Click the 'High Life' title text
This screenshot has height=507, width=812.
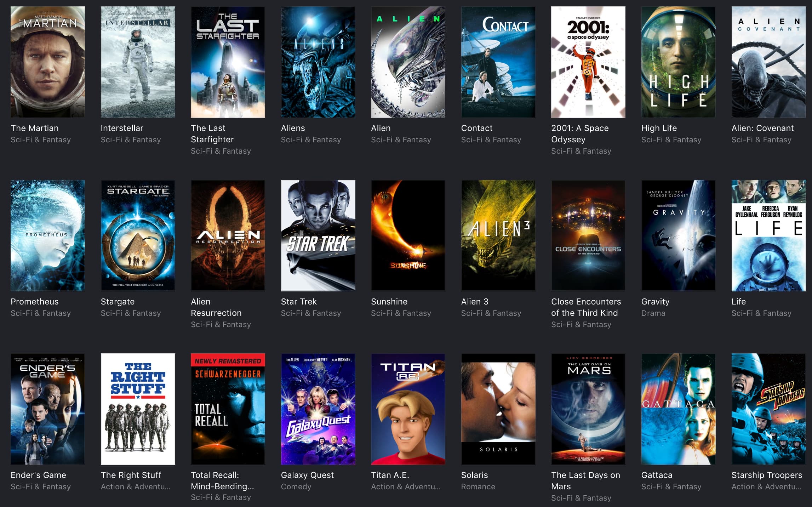tap(659, 128)
